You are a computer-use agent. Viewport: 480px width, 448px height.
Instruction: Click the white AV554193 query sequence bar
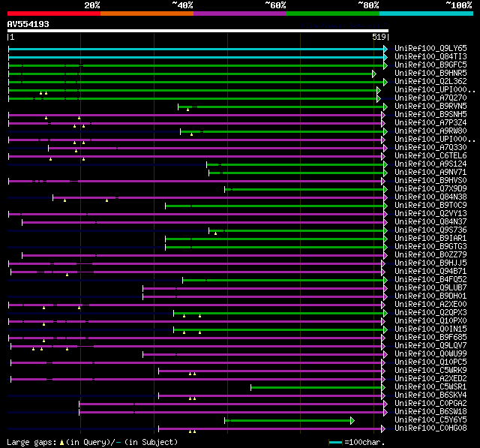197,30
